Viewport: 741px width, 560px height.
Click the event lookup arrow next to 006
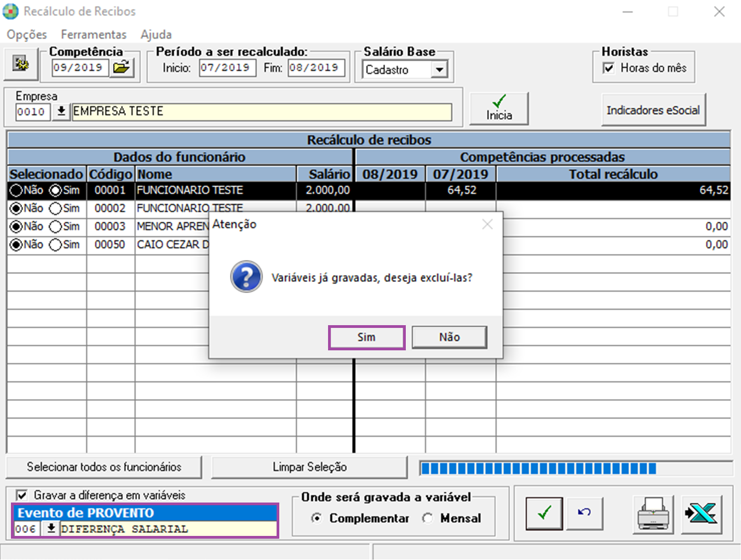[51, 529]
